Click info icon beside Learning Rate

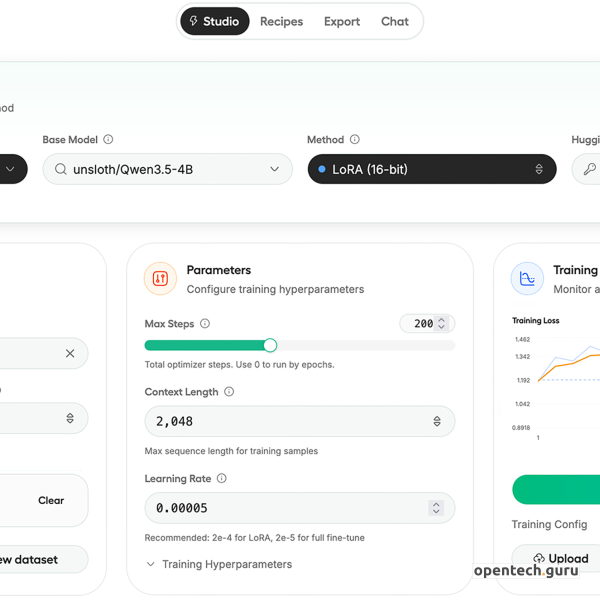(222, 479)
